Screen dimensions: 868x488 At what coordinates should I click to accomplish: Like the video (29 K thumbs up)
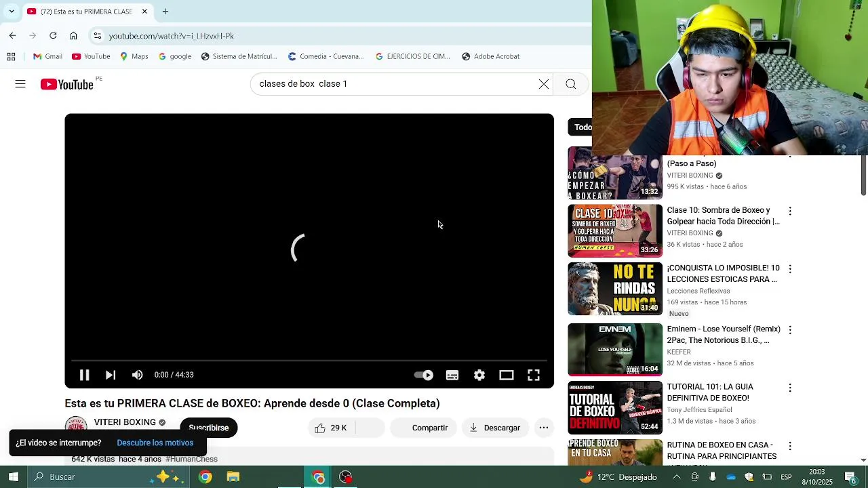331,428
